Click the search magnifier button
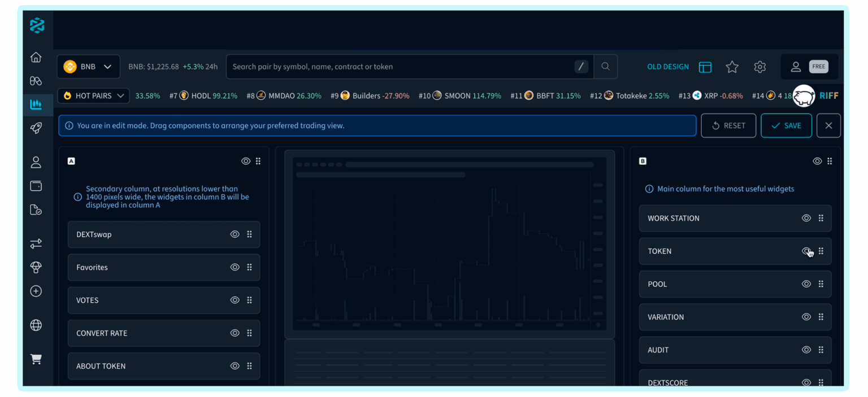The width and height of the screenshot is (868, 397). click(605, 67)
